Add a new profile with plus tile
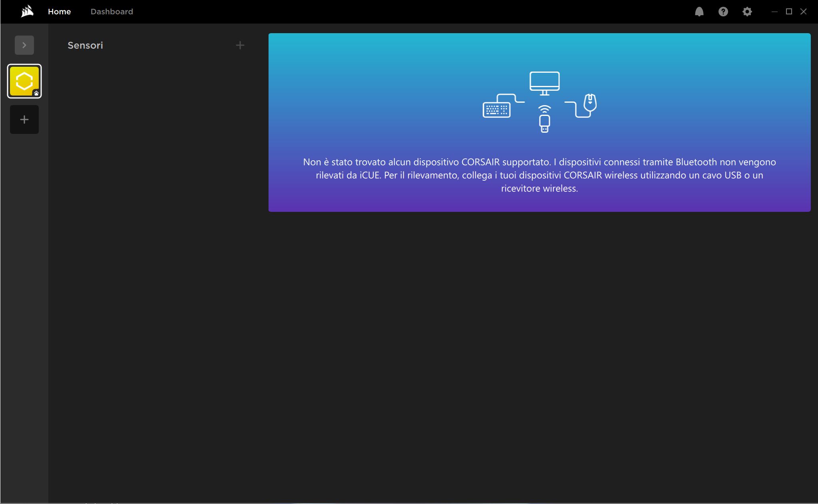The image size is (818, 504). 24,120
